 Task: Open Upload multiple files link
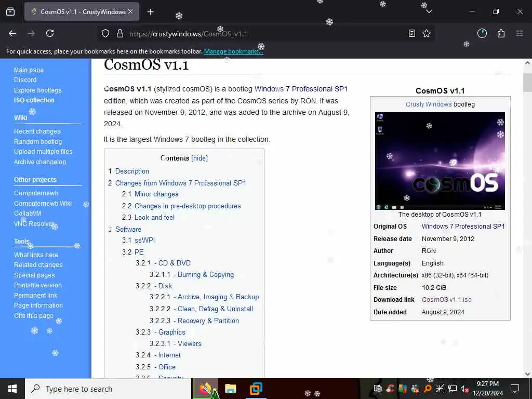(x=43, y=152)
